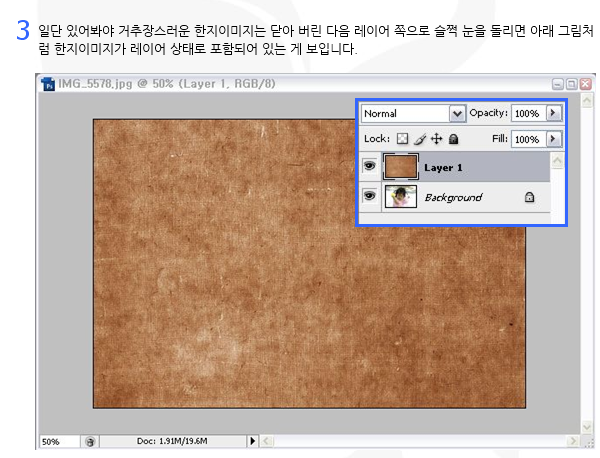Click the Photoshop document icon in title bar

(x=48, y=84)
